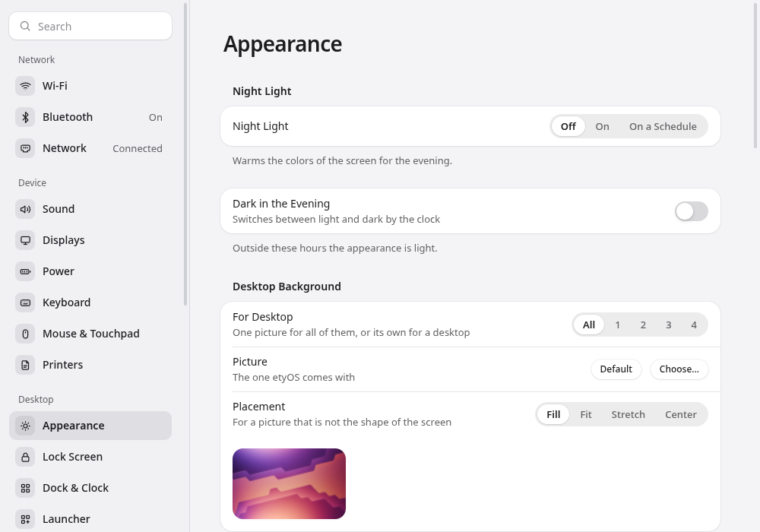Click "The one etyOS comes with" text
This screenshot has height=532, width=760.
(293, 378)
